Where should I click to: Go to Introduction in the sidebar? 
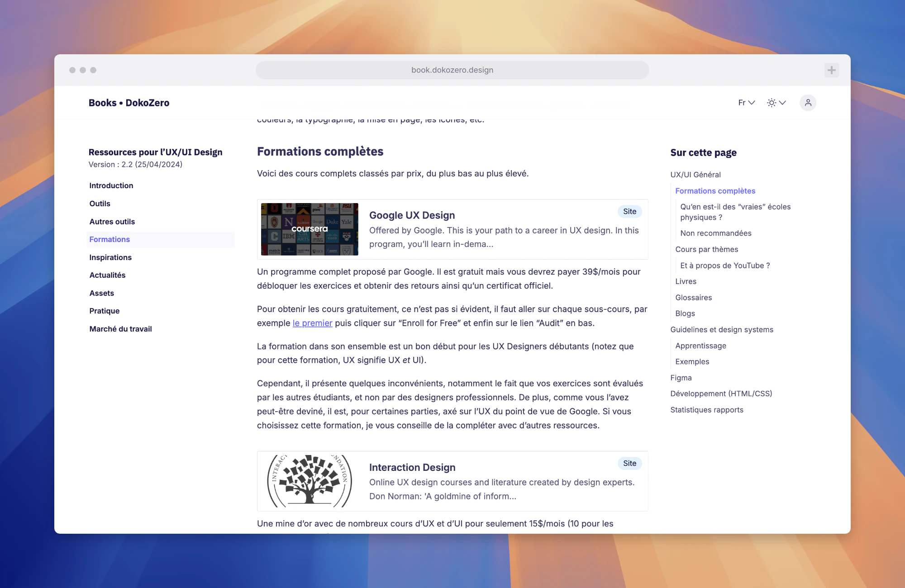[x=111, y=185]
